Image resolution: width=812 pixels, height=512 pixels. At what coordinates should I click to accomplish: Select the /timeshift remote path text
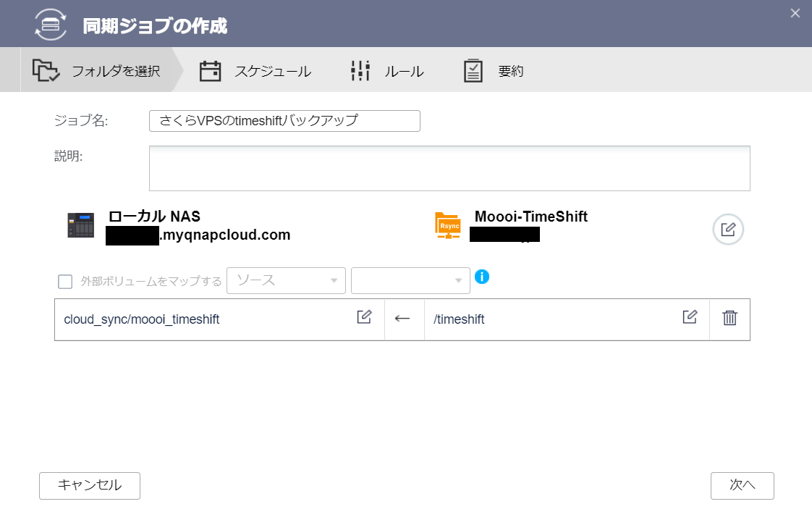point(459,319)
